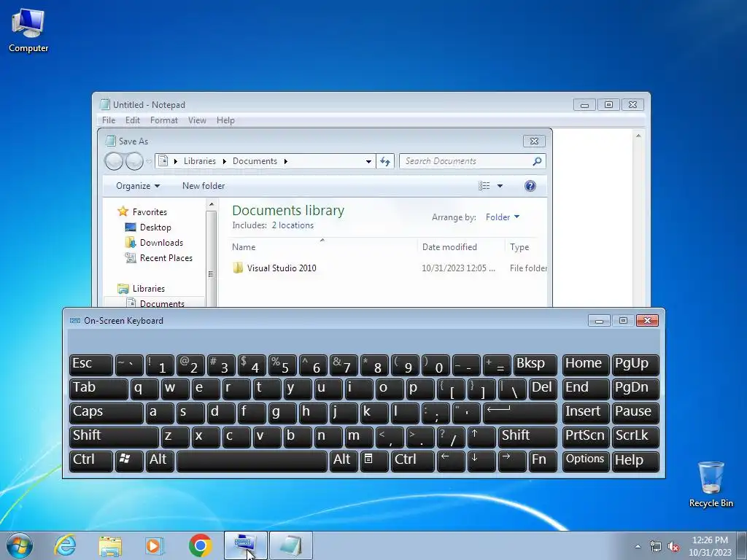Click the 2 locations link

click(293, 225)
